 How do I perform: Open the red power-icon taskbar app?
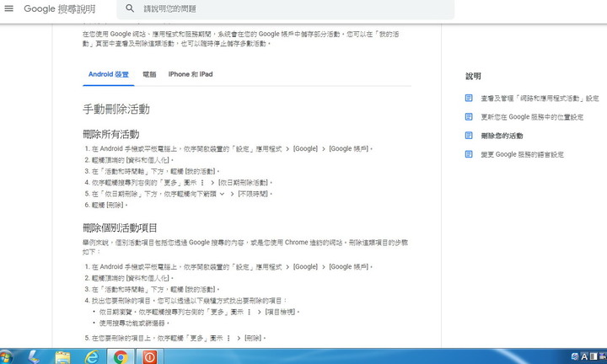tap(149, 356)
